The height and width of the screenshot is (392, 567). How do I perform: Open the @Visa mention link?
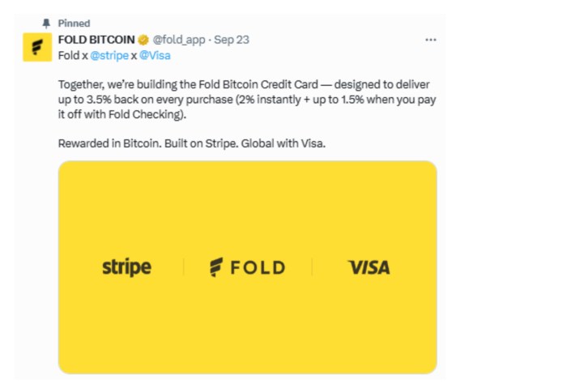(x=155, y=56)
